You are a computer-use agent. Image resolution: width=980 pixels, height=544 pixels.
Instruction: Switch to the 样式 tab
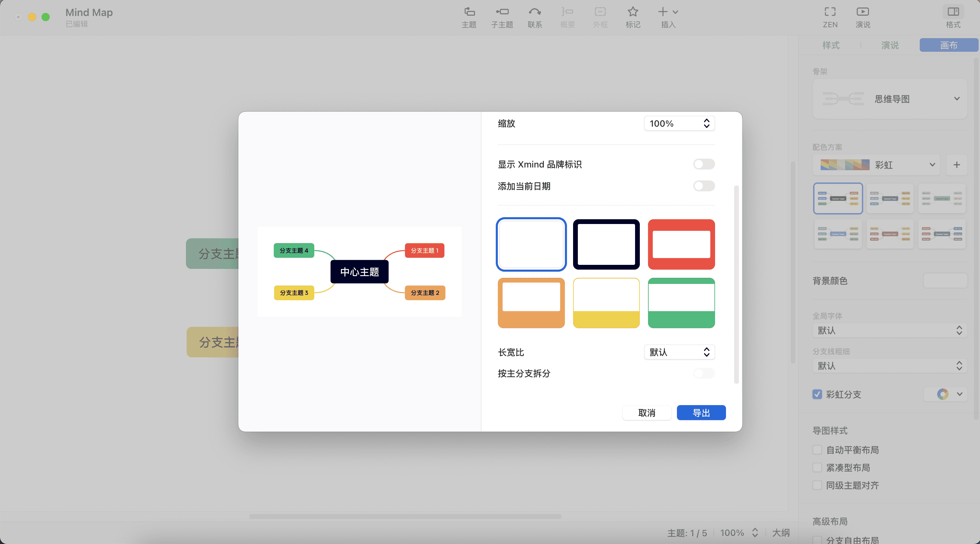(831, 45)
